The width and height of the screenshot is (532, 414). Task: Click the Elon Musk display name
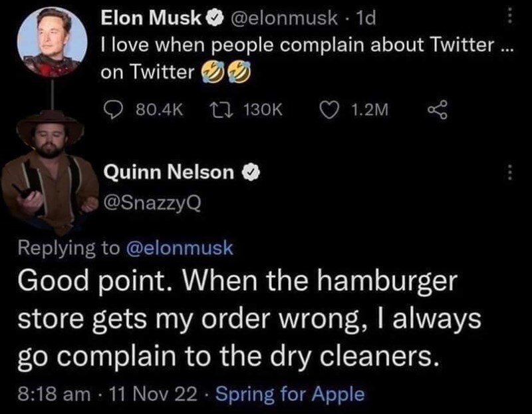click(x=150, y=21)
